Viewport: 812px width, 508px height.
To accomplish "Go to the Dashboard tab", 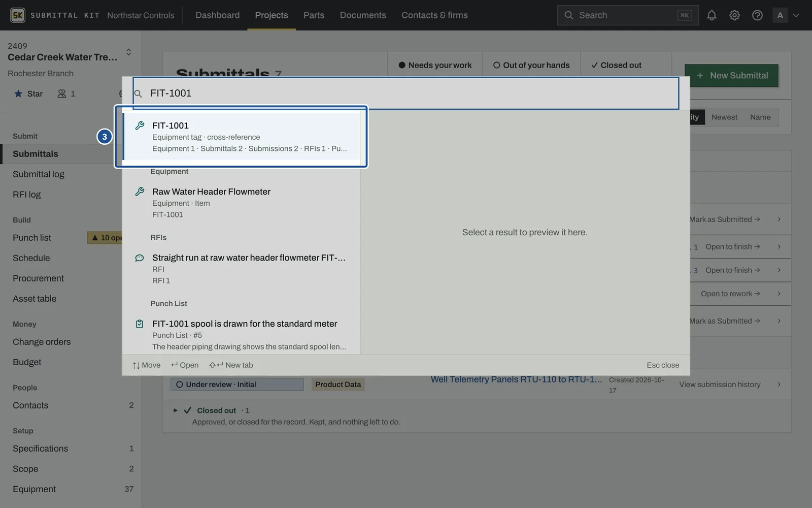I will coord(218,15).
